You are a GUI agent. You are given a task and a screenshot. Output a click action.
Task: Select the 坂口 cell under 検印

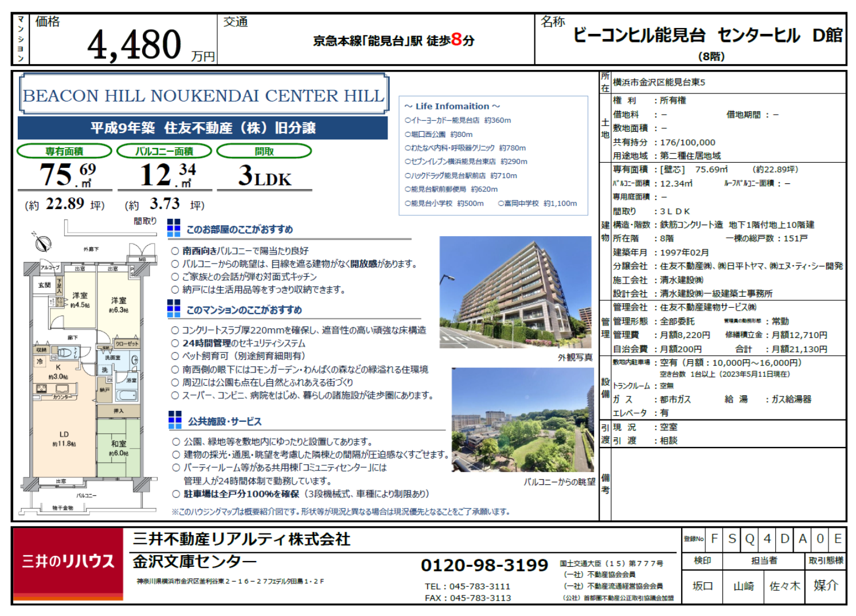pyautogui.click(x=702, y=586)
